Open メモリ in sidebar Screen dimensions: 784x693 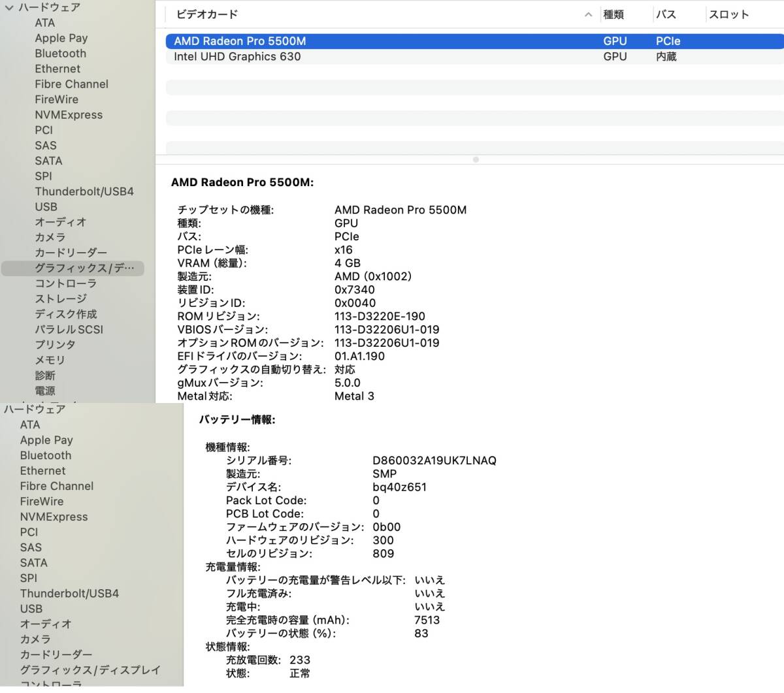point(50,360)
